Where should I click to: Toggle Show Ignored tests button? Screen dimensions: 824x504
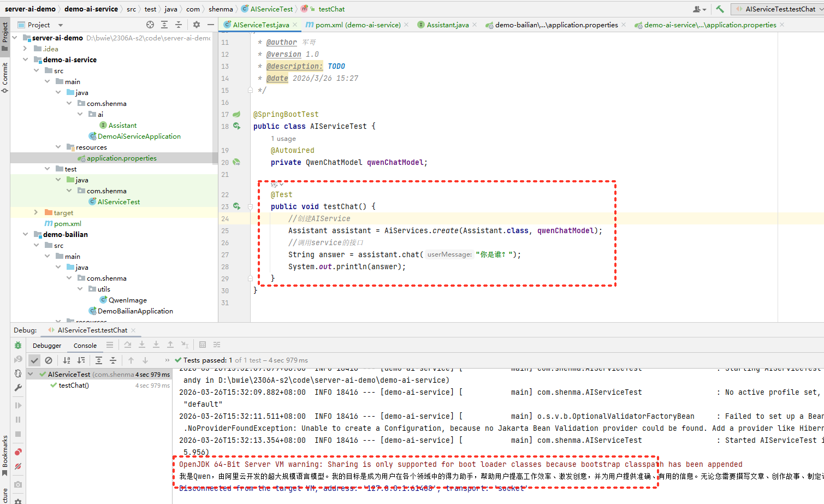tap(49, 360)
